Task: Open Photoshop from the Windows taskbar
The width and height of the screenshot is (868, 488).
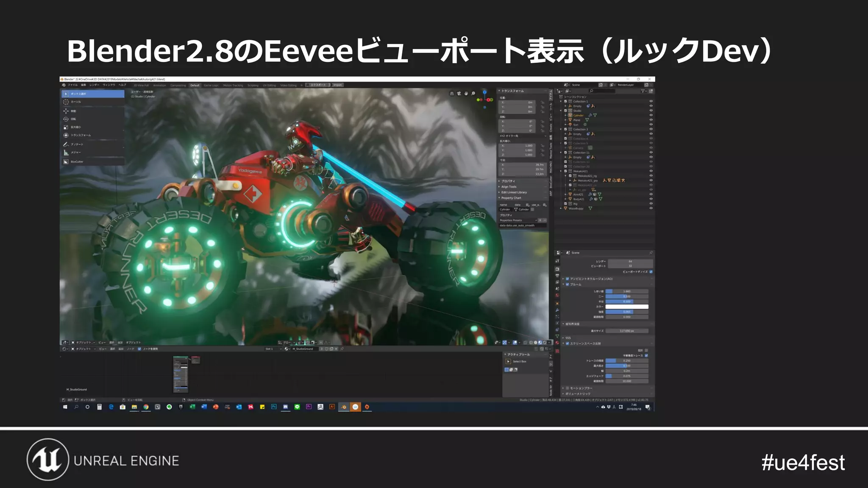Action: pyautogui.click(x=274, y=407)
